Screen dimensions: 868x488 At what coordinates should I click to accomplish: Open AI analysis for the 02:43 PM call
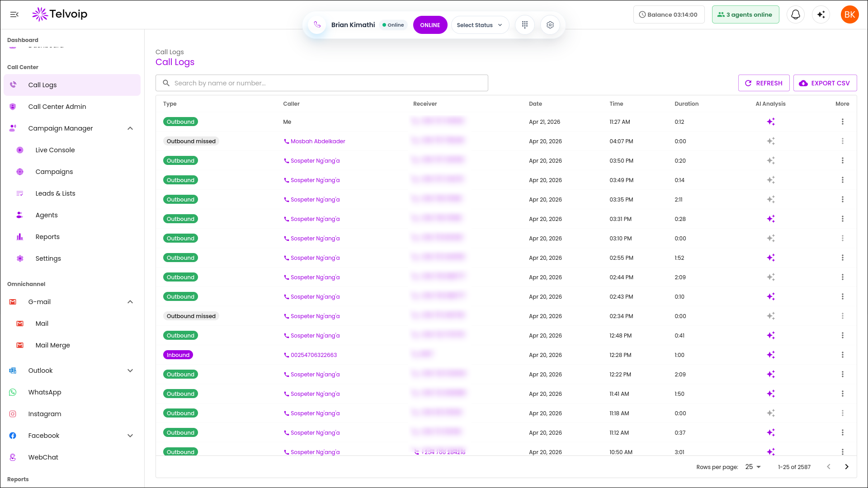coord(770,296)
